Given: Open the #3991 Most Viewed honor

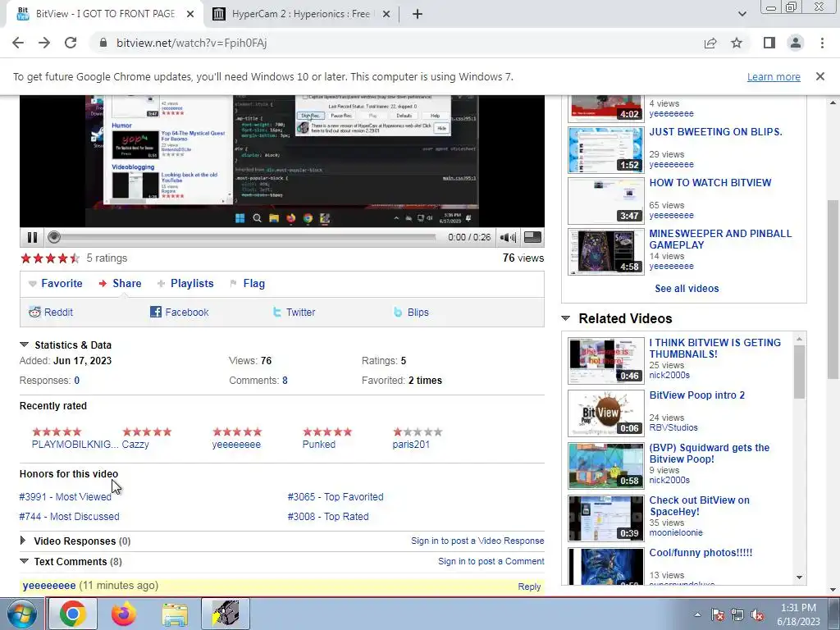Looking at the screenshot, I should 66,496.
